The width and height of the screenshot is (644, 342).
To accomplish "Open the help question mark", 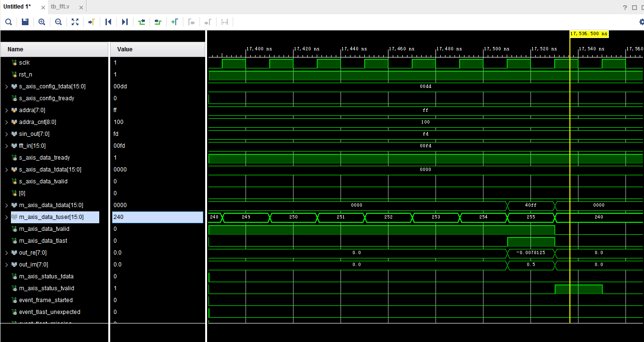I will (x=625, y=8).
